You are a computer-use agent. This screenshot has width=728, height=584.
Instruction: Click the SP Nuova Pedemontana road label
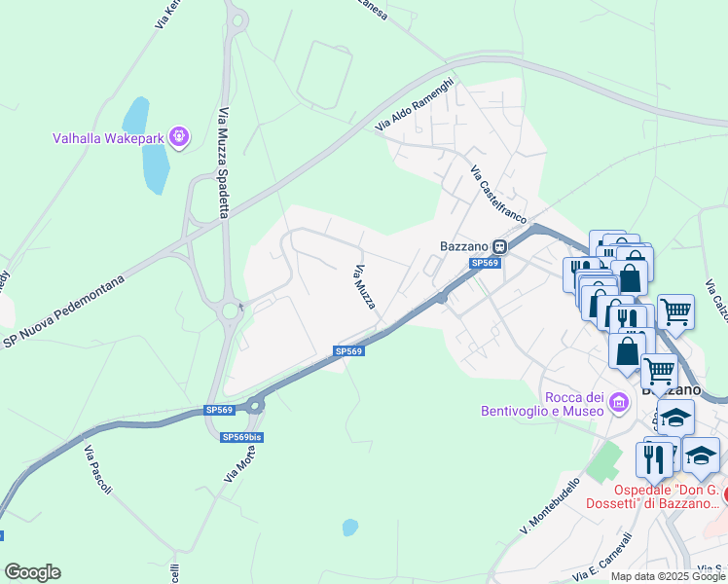point(64,311)
